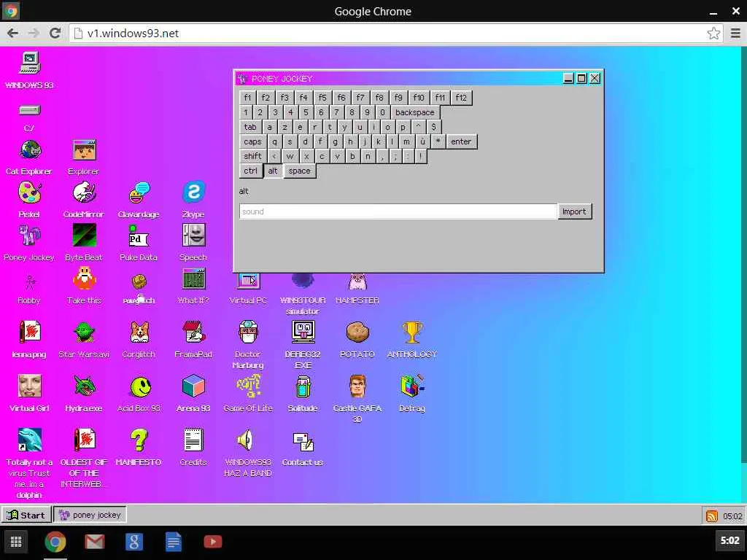The height and width of the screenshot is (560, 747).
Task: Open Doctor Marburg icon
Action: (x=248, y=332)
